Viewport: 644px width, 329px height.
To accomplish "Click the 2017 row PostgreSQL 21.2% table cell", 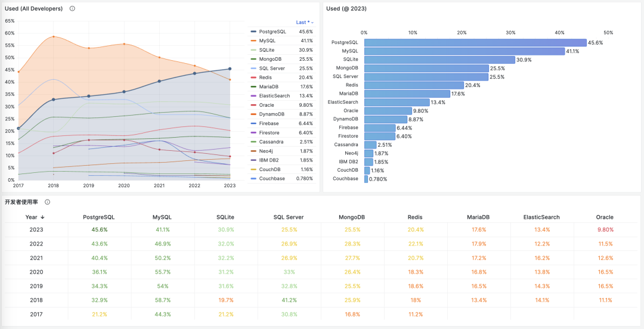I will click(99, 314).
